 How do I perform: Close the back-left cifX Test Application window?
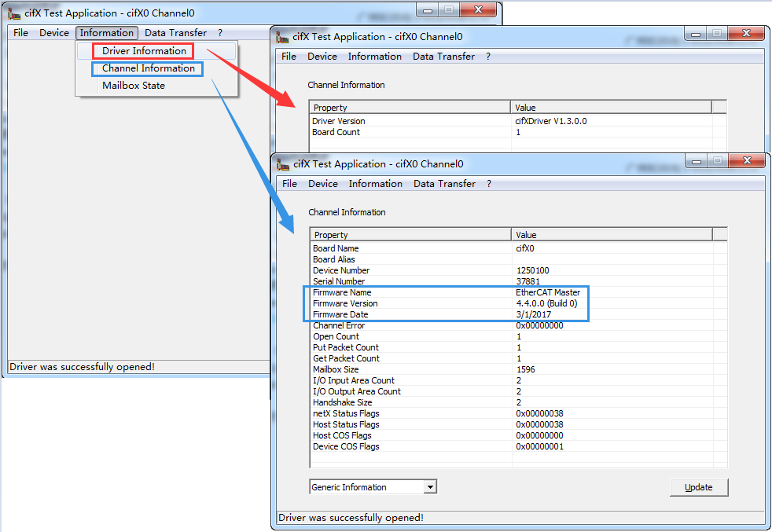coord(478,10)
